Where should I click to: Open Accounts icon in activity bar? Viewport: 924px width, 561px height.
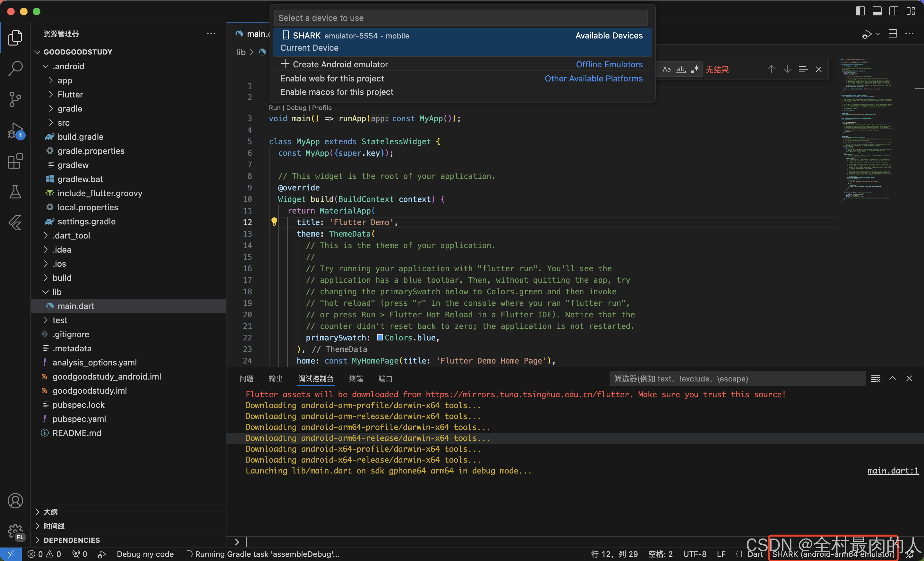tap(15, 501)
